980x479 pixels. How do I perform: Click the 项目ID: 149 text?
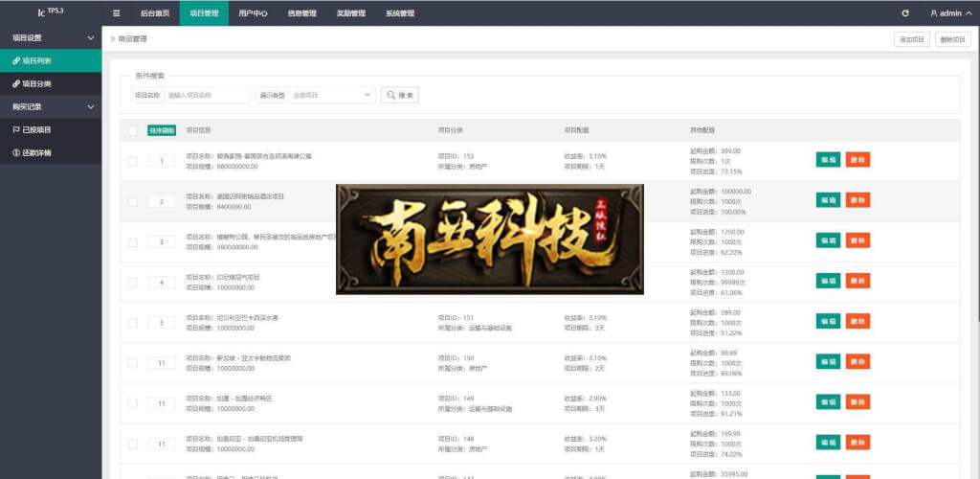pyautogui.click(x=457, y=399)
